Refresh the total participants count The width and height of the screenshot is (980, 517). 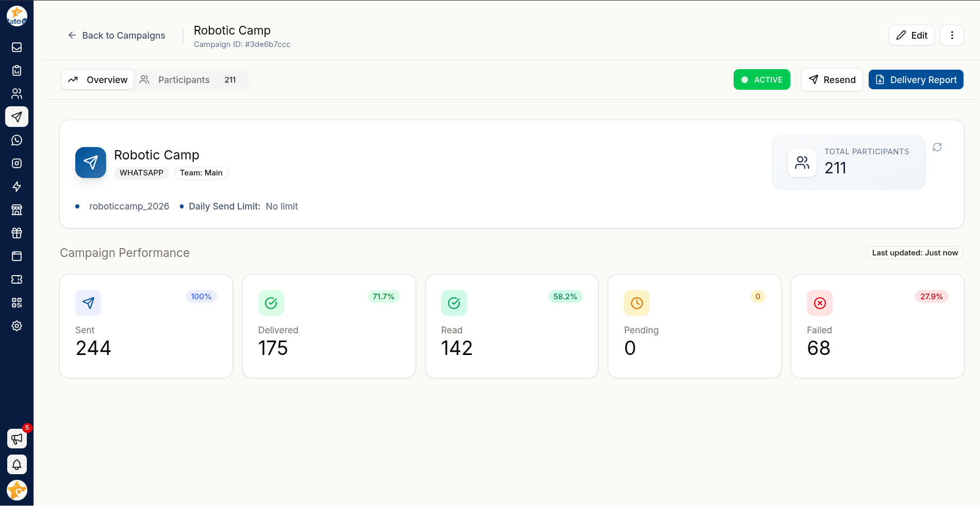[x=937, y=147]
